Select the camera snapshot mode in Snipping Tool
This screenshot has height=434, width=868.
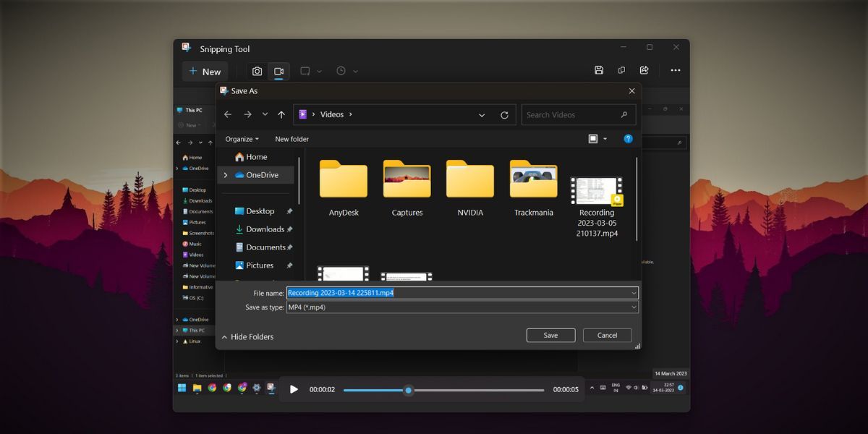258,71
